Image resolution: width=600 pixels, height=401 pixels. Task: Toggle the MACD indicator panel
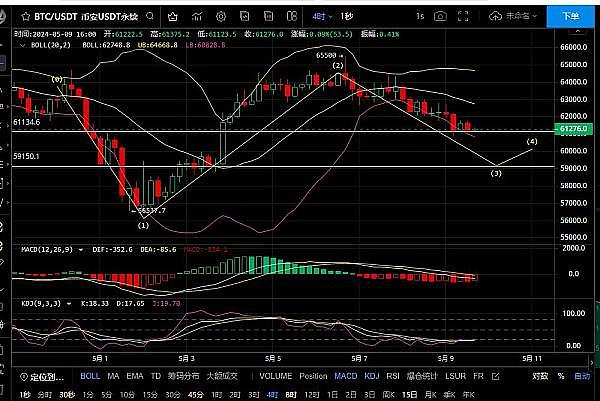346,377
